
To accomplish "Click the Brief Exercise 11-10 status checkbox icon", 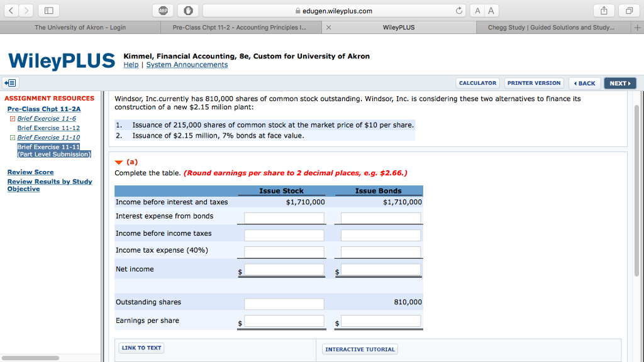I will point(13,138).
